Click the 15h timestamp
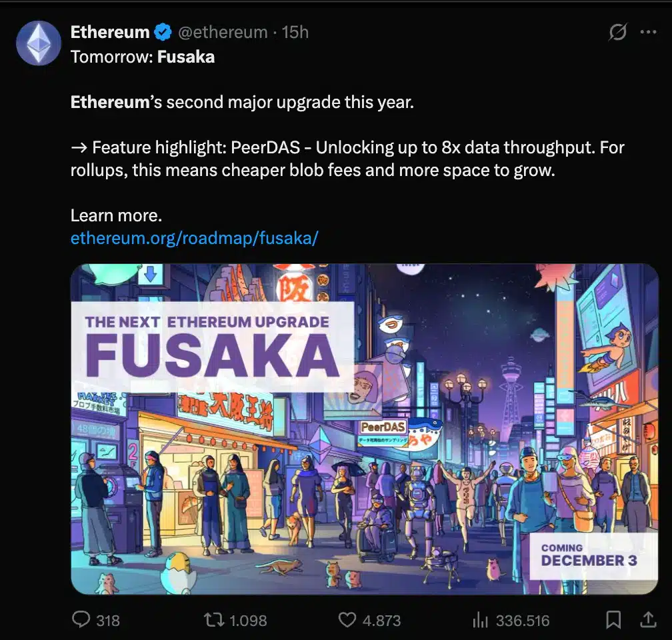 [x=295, y=32]
